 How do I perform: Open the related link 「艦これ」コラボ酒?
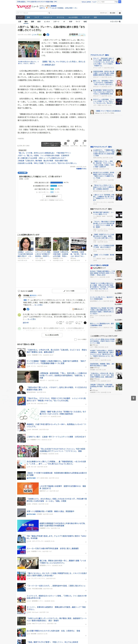tap(44, 153)
